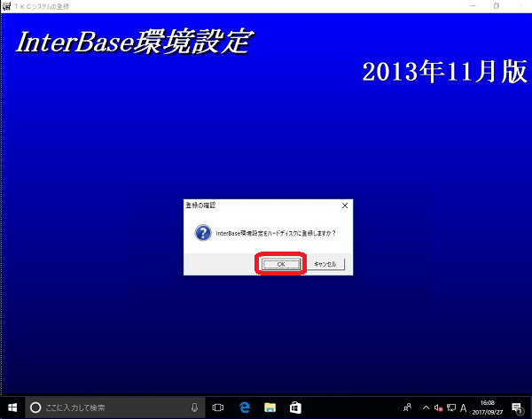The height and width of the screenshot is (419, 532).
Task: Click the キャンセル button in the dialog
Action: [325, 264]
